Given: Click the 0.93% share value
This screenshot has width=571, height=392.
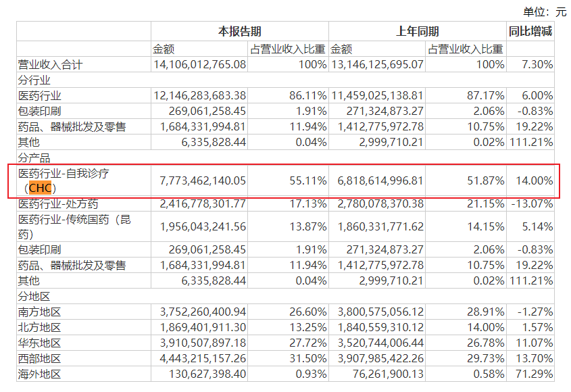Looking at the screenshot, I should 311,374.
